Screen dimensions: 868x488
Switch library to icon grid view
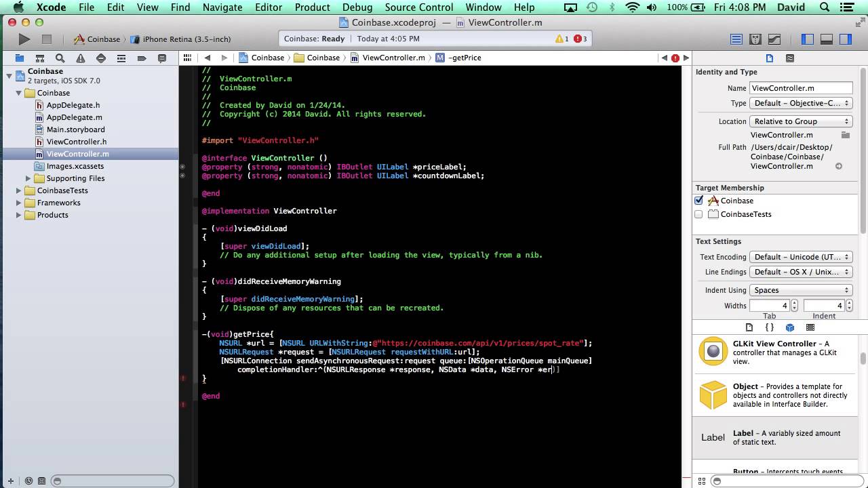click(x=703, y=481)
